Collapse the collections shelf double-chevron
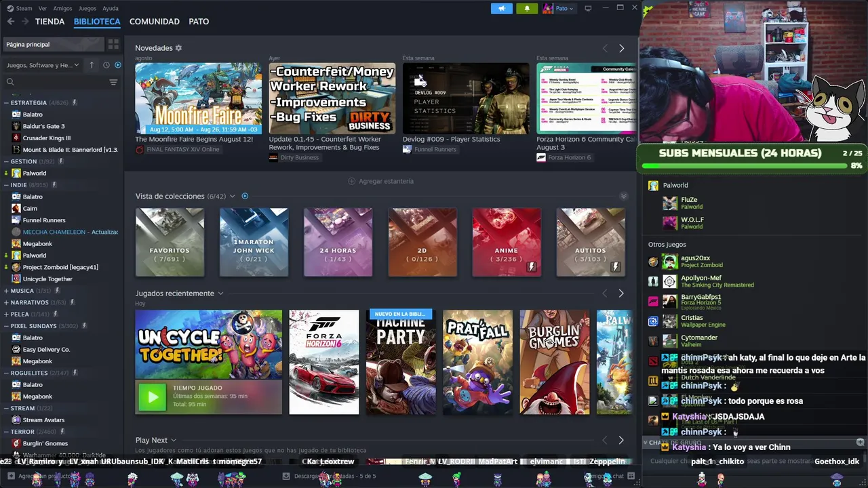The width and height of the screenshot is (868, 488). tap(624, 197)
